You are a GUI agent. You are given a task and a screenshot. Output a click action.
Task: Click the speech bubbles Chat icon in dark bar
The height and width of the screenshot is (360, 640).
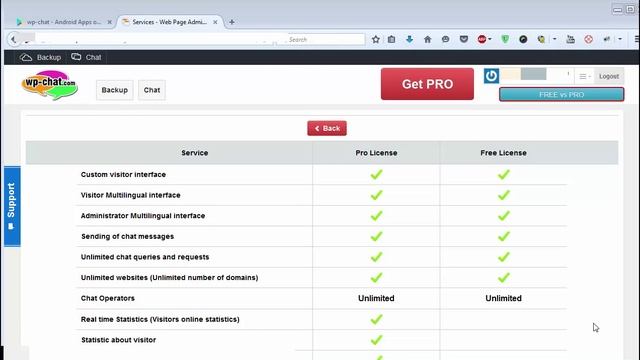click(76, 57)
